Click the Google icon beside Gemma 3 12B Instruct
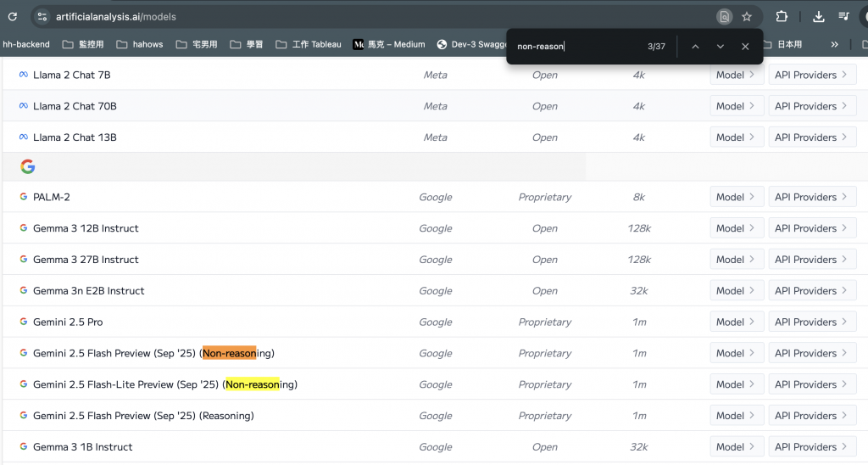 (x=23, y=227)
